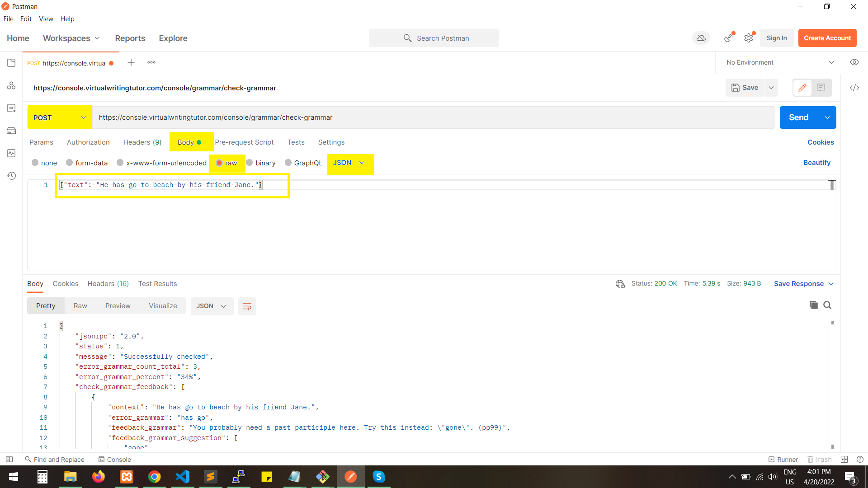The height and width of the screenshot is (488, 868).
Task: Open the Collections sidebar icon
Action: pyautogui.click(x=11, y=63)
